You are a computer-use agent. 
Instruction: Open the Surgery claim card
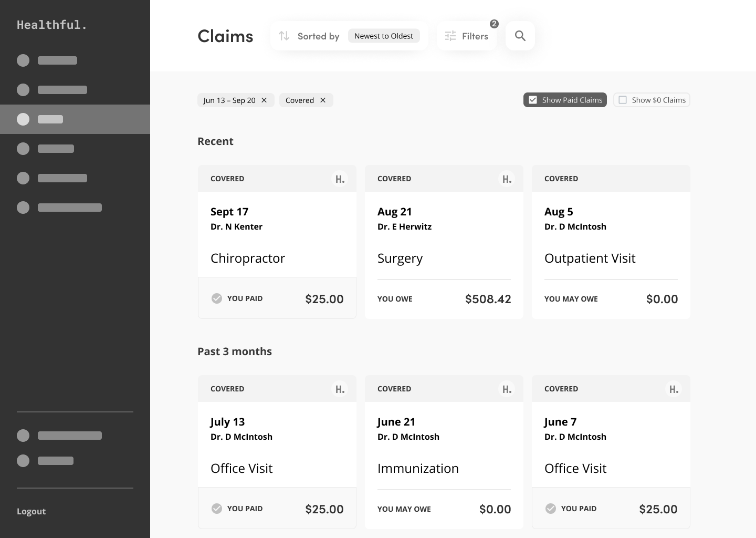pos(444,242)
